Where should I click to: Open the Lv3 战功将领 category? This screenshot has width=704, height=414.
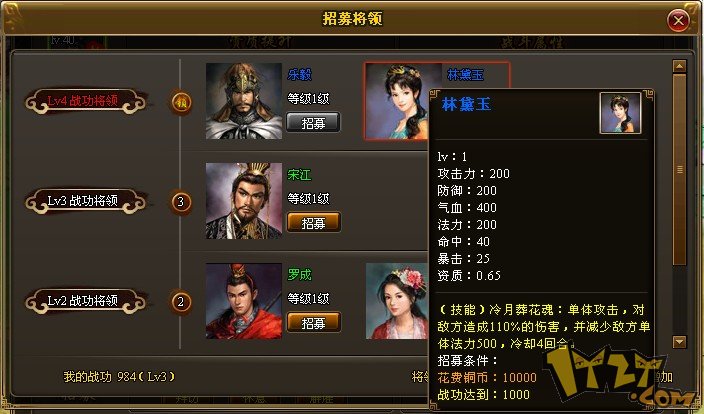coord(86,201)
